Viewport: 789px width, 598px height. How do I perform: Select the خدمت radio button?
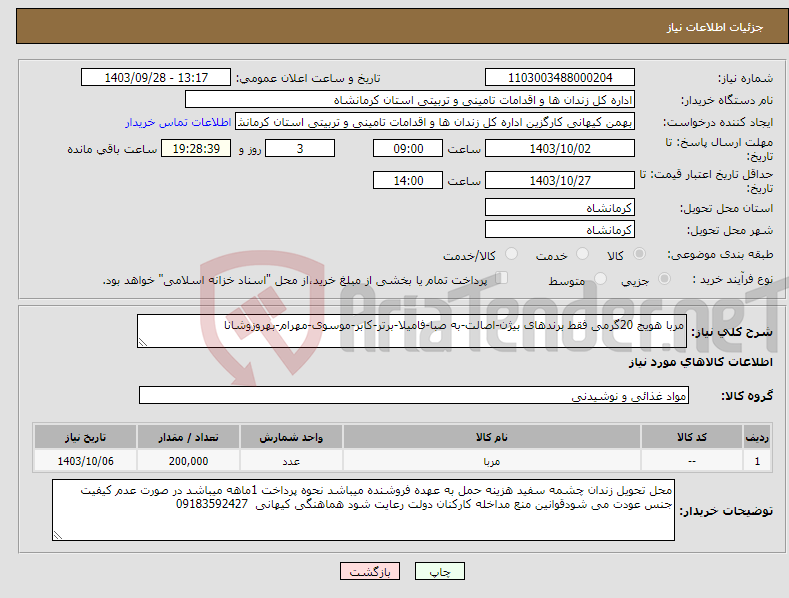pos(582,254)
